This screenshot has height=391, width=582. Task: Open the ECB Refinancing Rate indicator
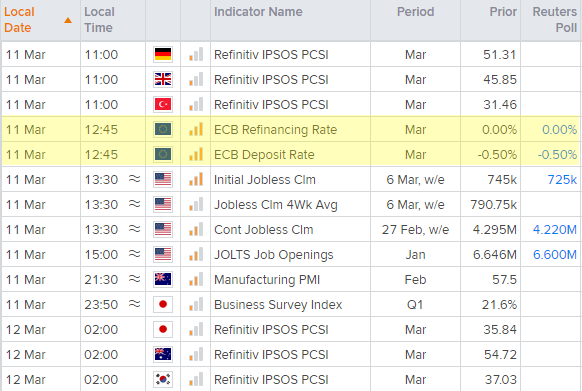click(275, 130)
